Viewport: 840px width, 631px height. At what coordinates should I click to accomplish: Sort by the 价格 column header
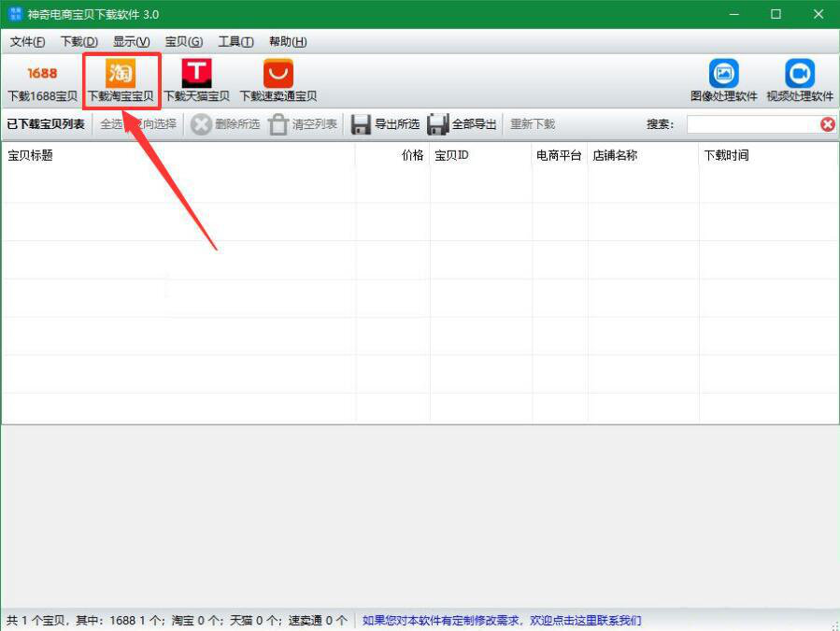(392, 155)
